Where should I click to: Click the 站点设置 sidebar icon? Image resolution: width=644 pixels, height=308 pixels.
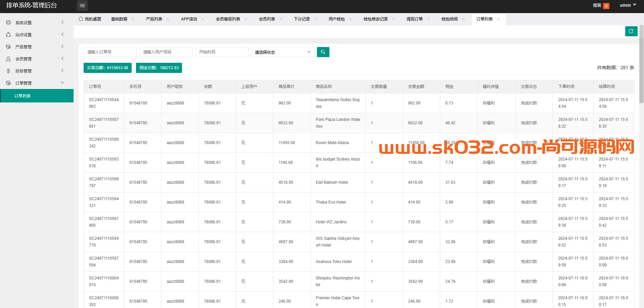point(8,35)
